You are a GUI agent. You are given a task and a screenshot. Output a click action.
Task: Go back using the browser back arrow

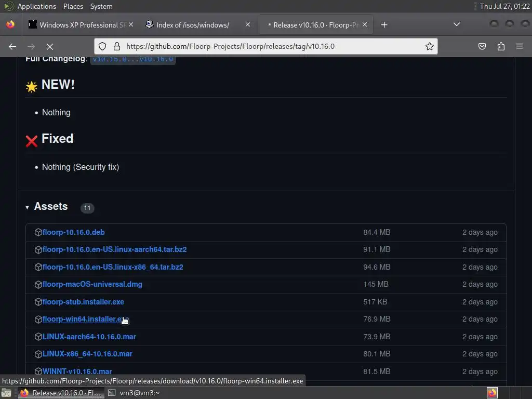(x=12, y=46)
